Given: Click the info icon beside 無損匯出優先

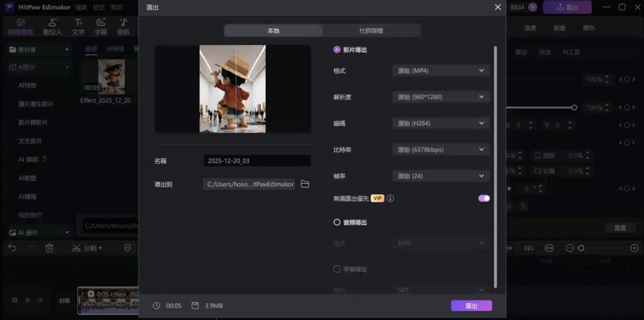Looking at the screenshot, I should pos(390,198).
